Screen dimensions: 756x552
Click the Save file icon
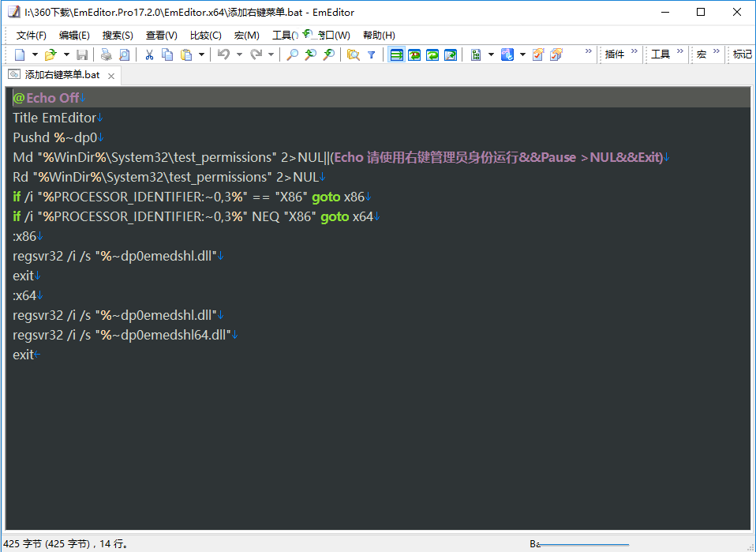pos(82,54)
